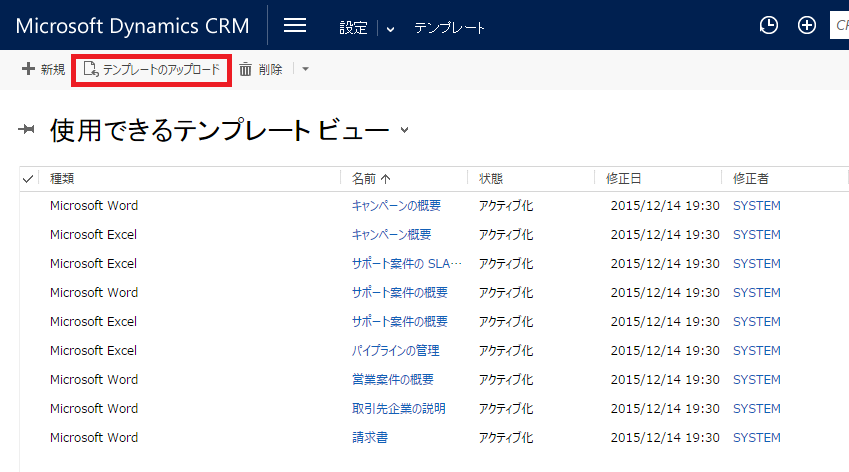Toggle the select-all checkmark in table header
This screenshot has width=849, height=472.
click(28, 179)
